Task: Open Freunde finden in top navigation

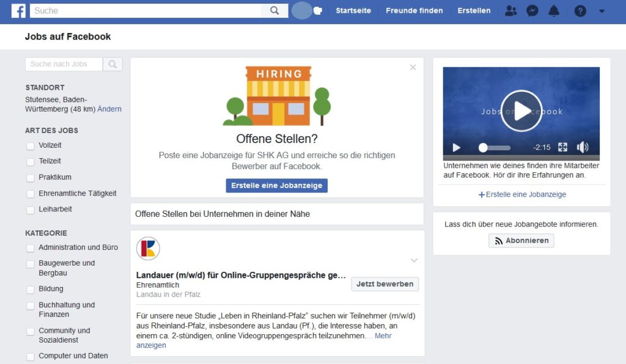Action: tap(414, 11)
